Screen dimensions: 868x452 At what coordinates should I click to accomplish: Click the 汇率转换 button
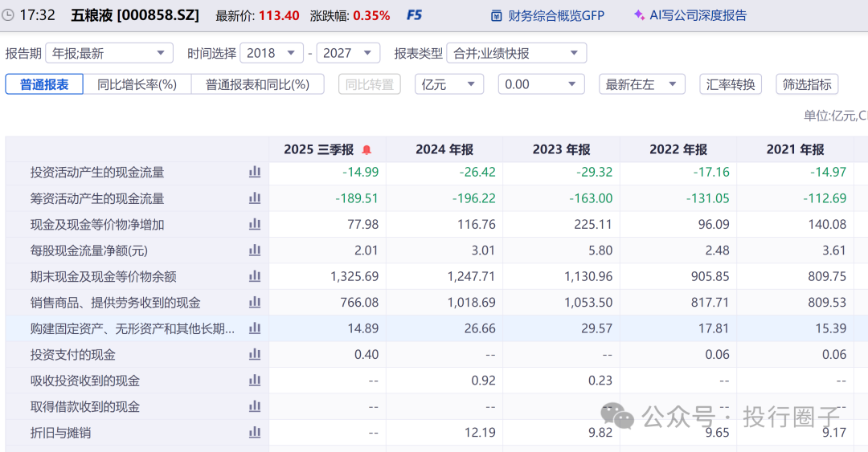(x=731, y=84)
